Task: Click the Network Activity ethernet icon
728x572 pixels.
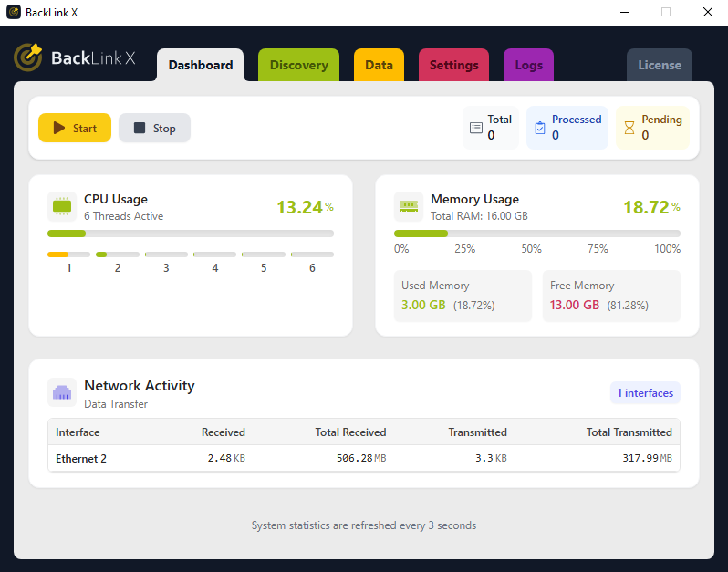Action: pyautogui.click(x=62, y=393)
